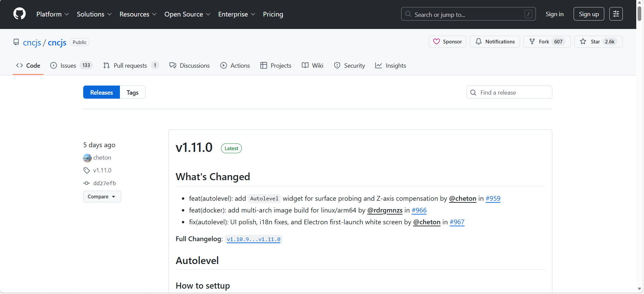Image resolution: width=644 pixels, height=294 pixels.
Task: Expand the Platform menu
Action: (53, 14)
